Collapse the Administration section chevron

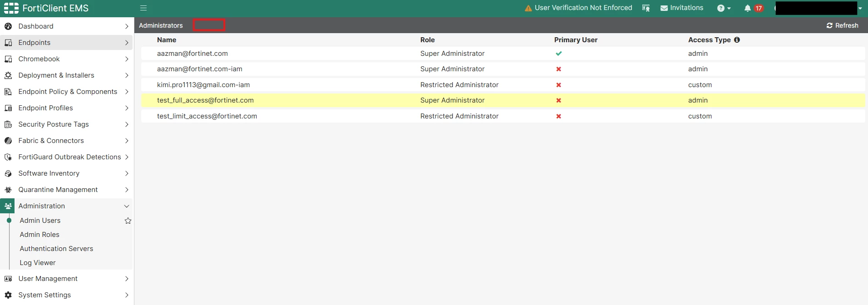[127, 206]
